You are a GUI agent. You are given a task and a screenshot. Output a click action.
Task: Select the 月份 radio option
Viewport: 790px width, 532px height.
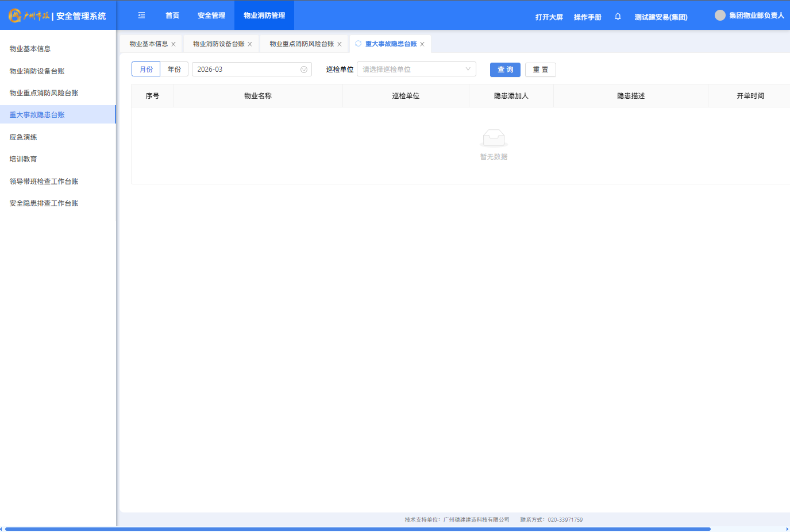point(146,70)
